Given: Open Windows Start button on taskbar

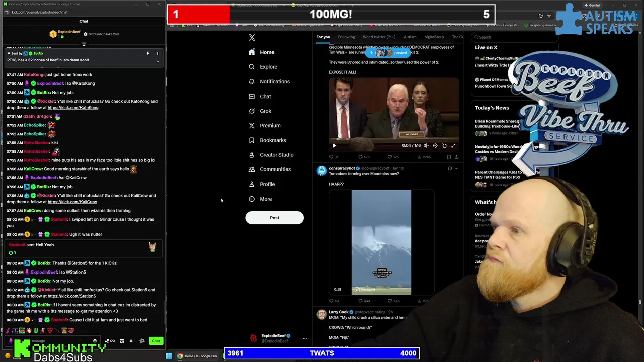Looking at the screenshot, I should (x=169, y=356).
